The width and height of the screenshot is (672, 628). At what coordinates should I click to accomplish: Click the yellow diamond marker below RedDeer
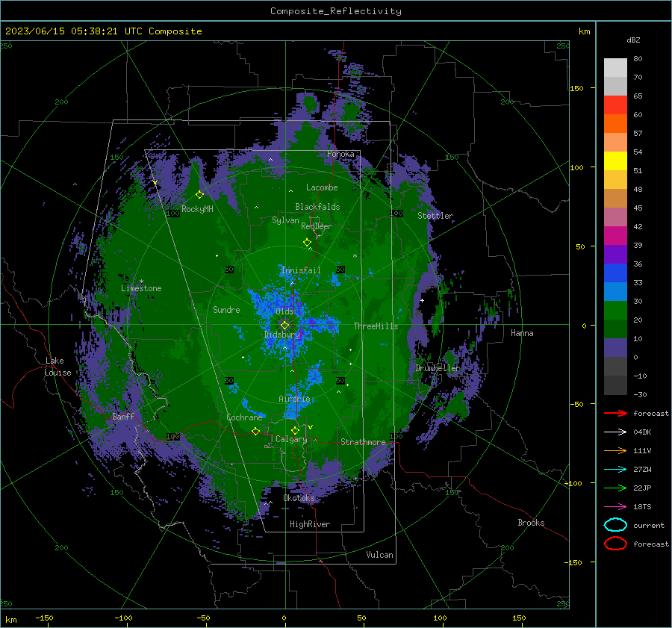coord(308,243)
